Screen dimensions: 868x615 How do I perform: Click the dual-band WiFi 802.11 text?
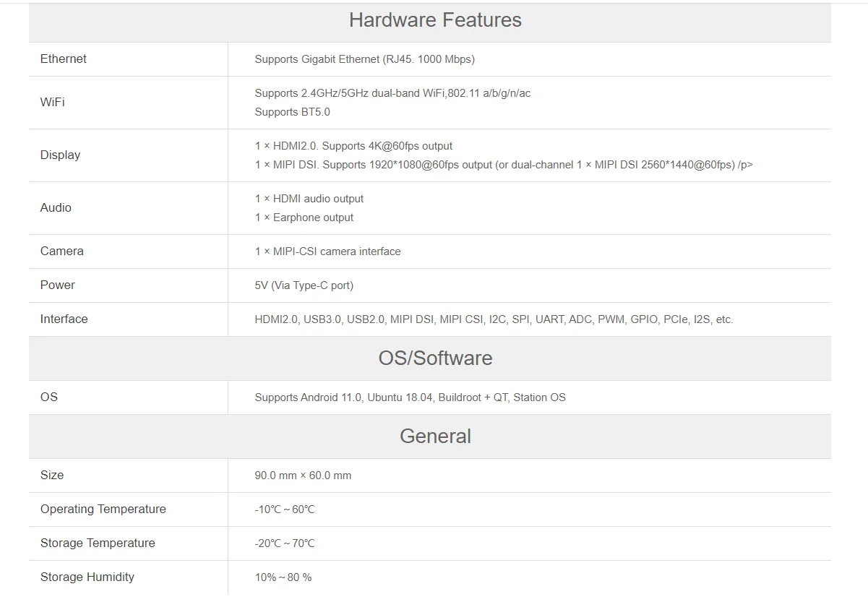(392, 93)
